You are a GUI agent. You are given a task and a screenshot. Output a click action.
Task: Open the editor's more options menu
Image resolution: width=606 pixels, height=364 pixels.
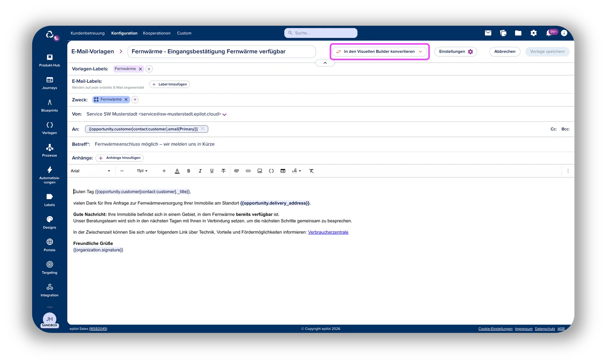point(568,171)
